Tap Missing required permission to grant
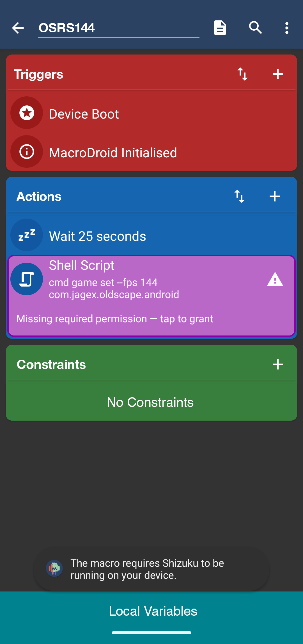This screenshot has height=644, width=303. point(115,319)
